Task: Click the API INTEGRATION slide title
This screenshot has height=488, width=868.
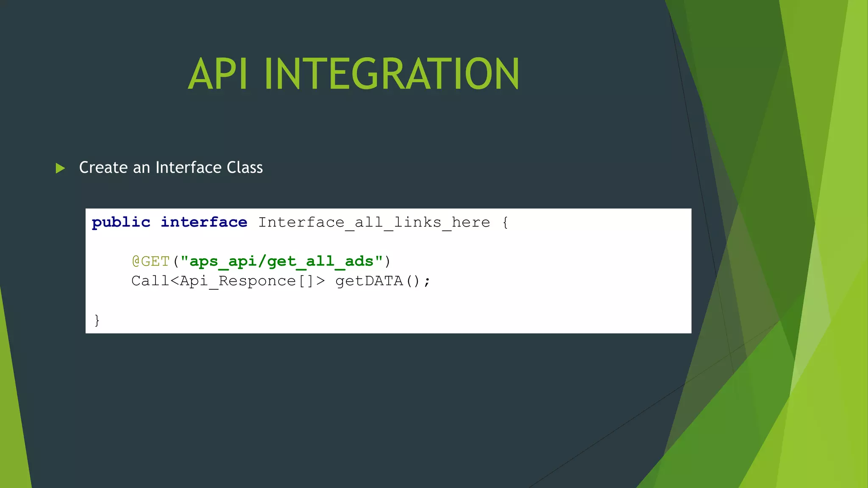Action: pyautogui.click(x=353, y=74)
